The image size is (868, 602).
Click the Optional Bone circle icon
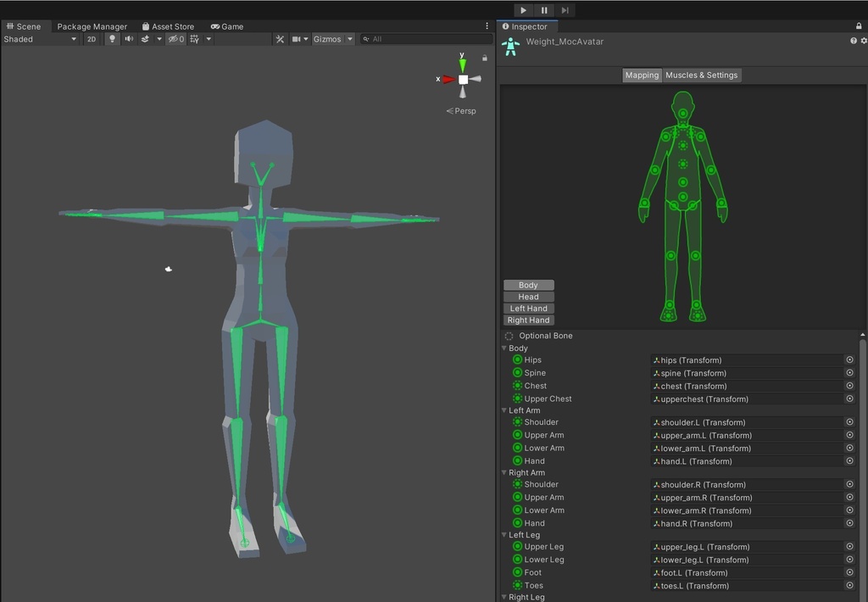507,336
